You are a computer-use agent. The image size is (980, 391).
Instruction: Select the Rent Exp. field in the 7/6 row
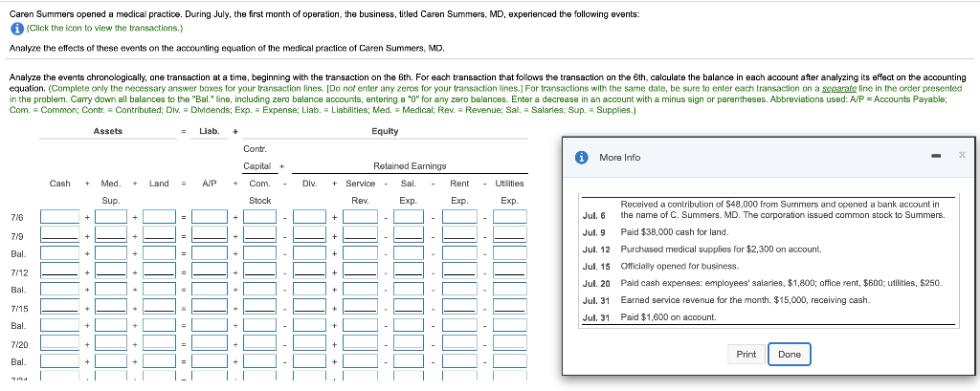[460, 217]
